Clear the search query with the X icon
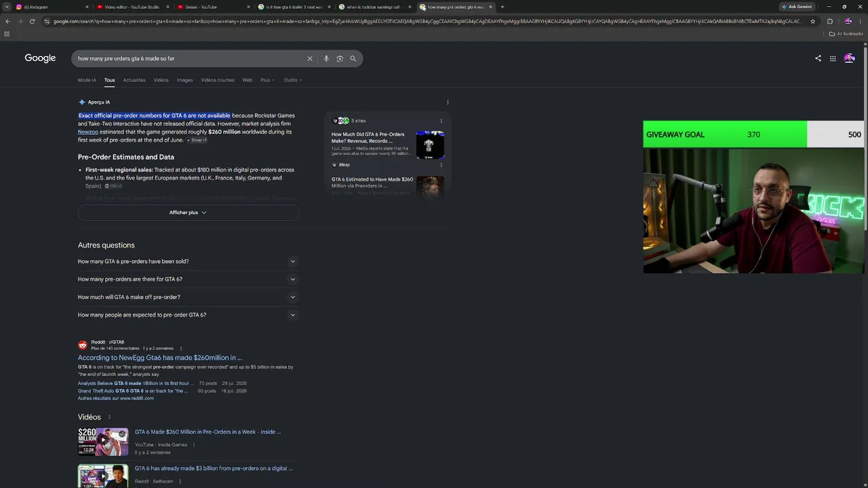Screen dimensions: 868x488 click(310, 59)
